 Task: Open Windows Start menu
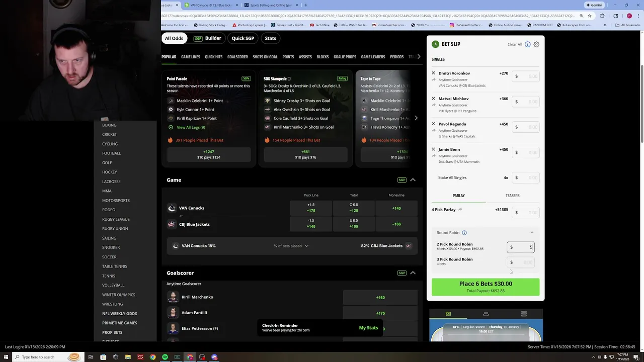tap(6, 357)
